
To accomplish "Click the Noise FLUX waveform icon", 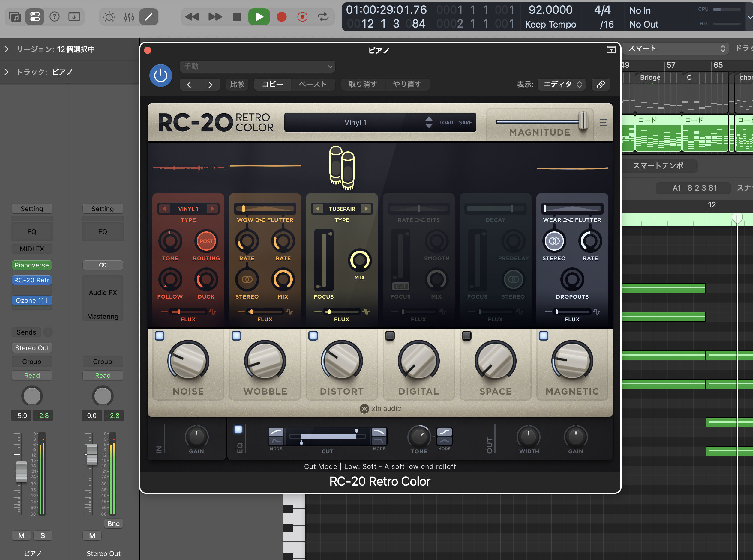I will pyautogui.click(x=213, y=312).
